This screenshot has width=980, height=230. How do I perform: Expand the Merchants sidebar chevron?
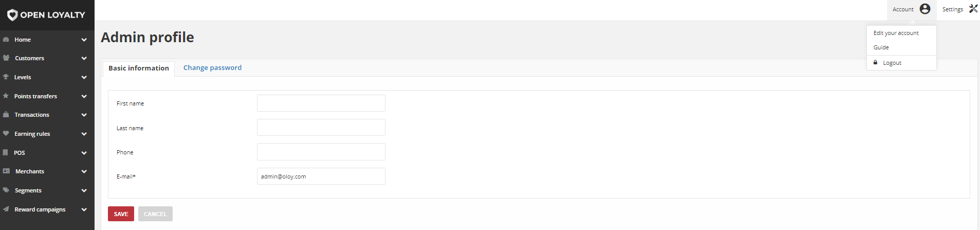coord(84,171)
